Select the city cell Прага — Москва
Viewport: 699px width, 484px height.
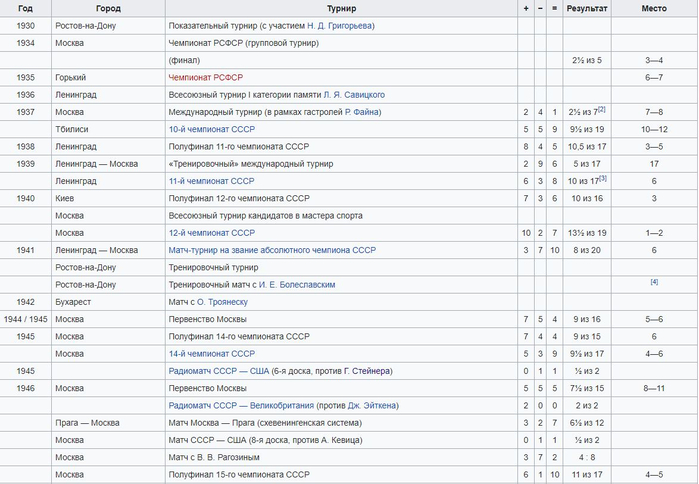pos(108,423)
